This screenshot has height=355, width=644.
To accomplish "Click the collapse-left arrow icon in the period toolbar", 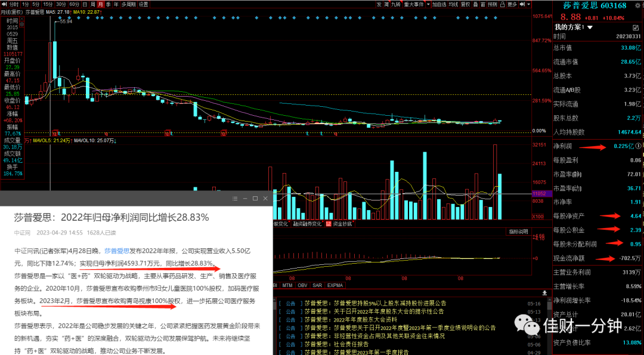I will (4, 4).
